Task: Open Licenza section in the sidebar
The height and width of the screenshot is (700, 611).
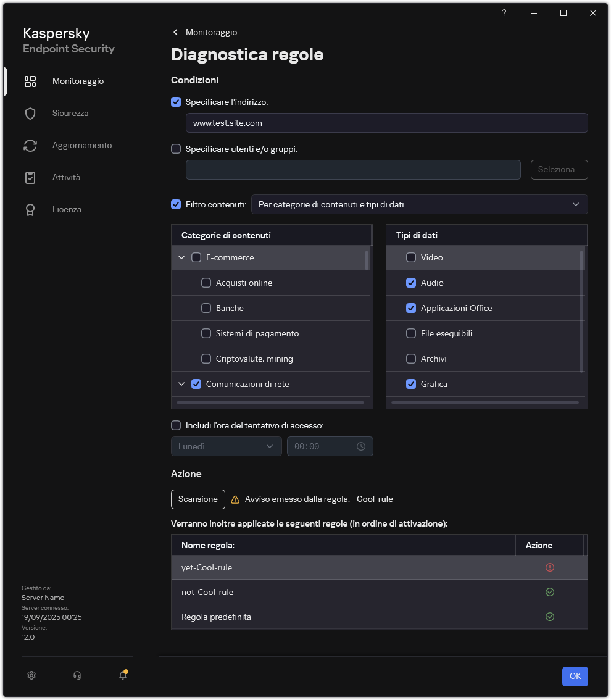Action: click(67, 209)
